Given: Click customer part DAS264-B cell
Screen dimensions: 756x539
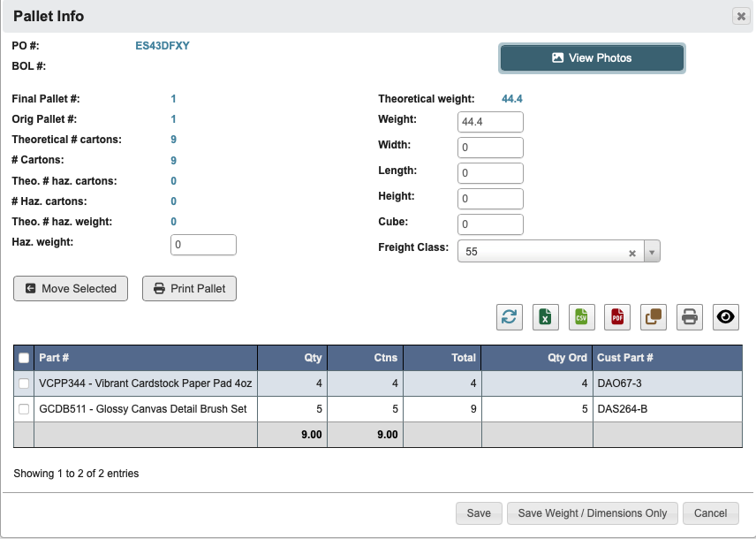Looking at the screenshot, I should (x=668, y=409).
